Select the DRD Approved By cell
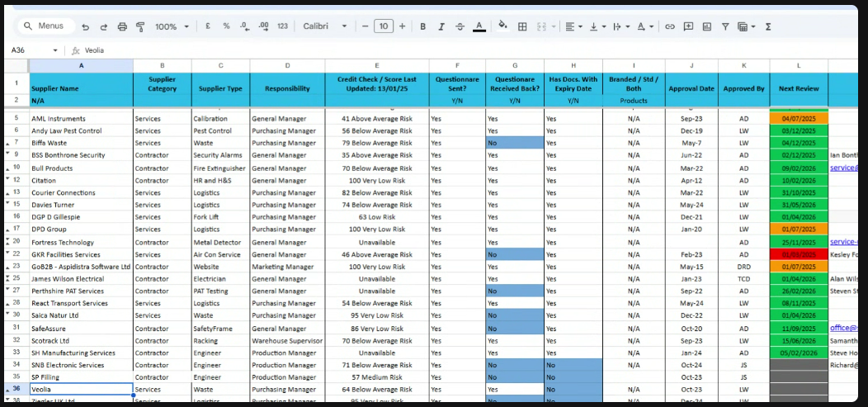868x407 pixels. point(744,267)
